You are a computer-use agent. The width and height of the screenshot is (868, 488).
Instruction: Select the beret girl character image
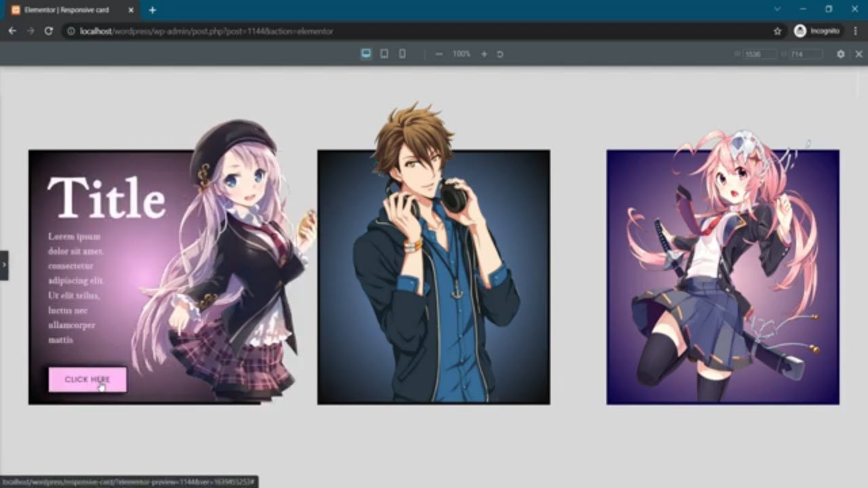[224, 261]
